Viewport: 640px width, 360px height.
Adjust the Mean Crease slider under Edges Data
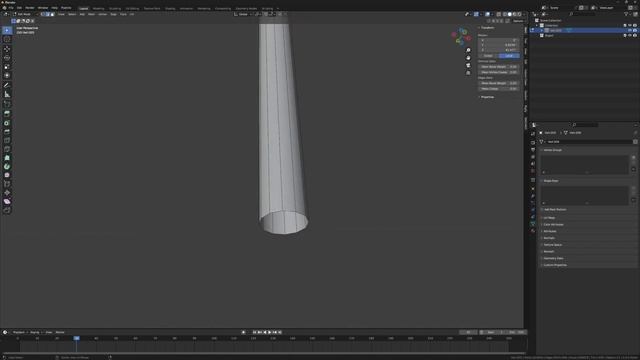[x=499, y=89]
